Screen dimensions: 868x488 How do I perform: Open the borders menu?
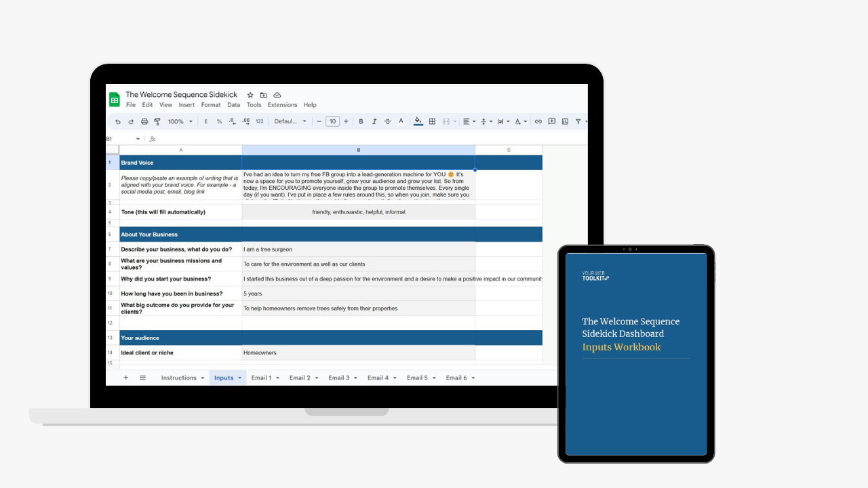tap(432, 122)
